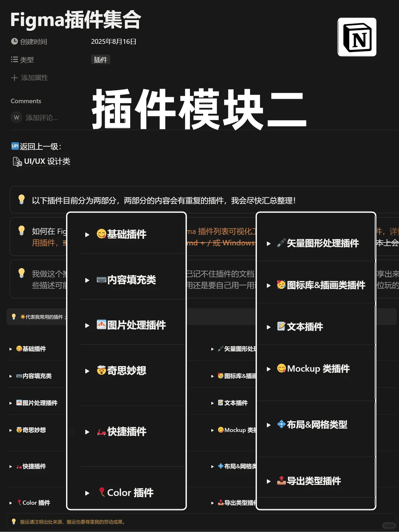This screenshot has width=399, height=532.
Task: Click the smiley emoji of the small Mockup row
Action: (x=221, y=430)
